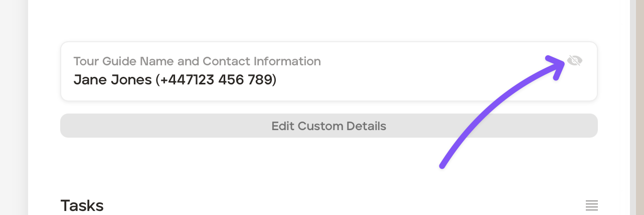Click the Edit Custom Details button
The width and height of the screenshot is (644, 215).
click(x=329, y=126)
